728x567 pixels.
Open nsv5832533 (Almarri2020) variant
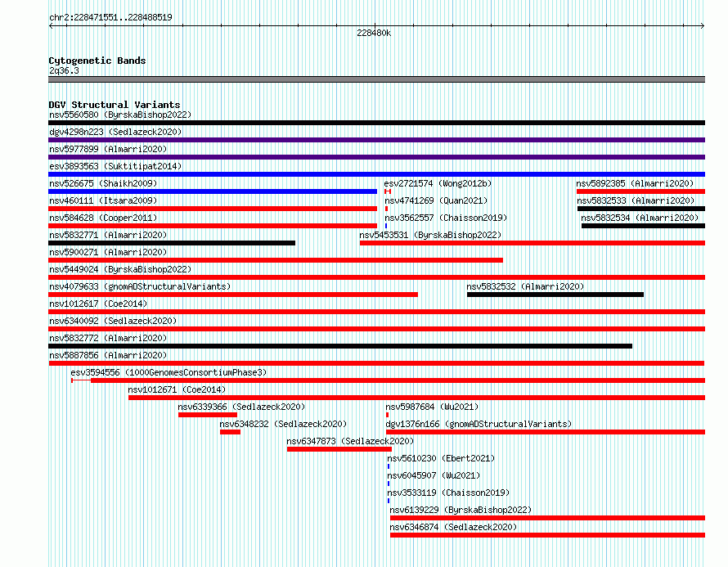point(636,200)
